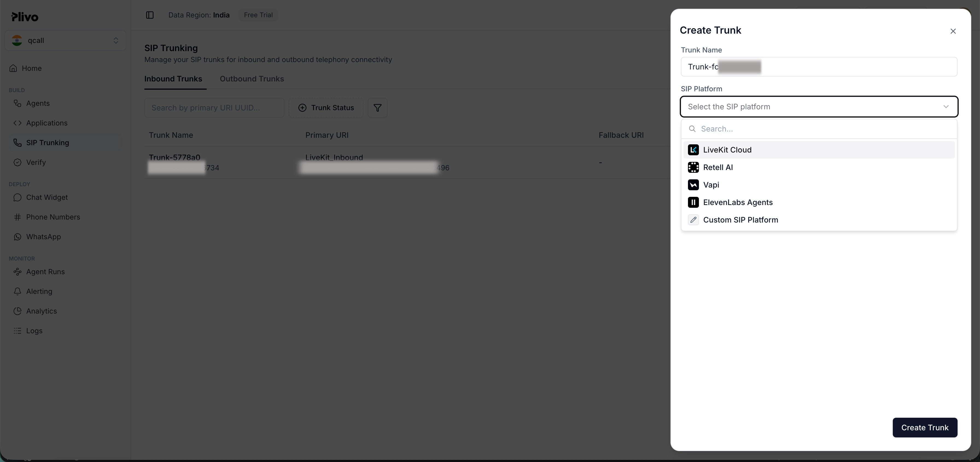Click the Agent Runs icon
The image size is (980, 462).
(17, 272)
